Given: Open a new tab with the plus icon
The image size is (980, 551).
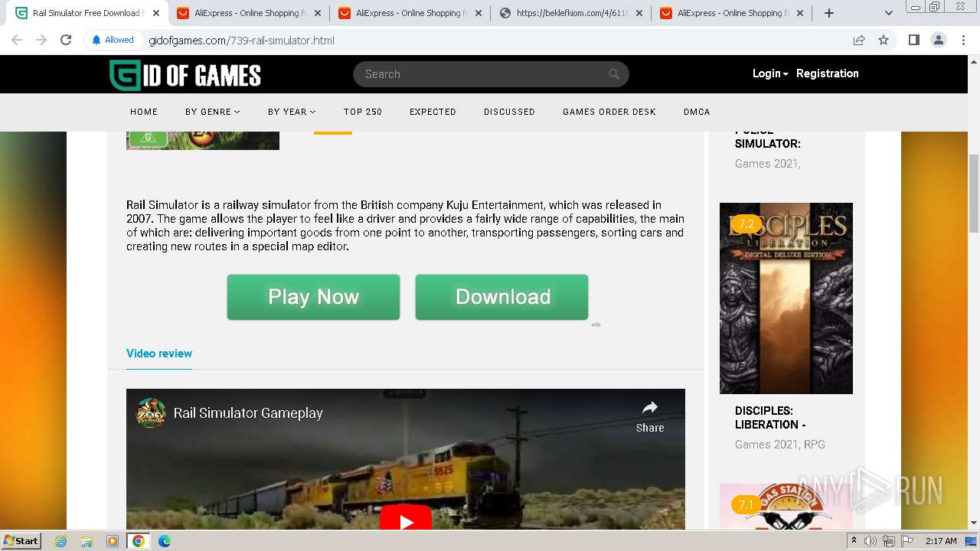Looking at the screenshot, I should [x=828, y=13].
